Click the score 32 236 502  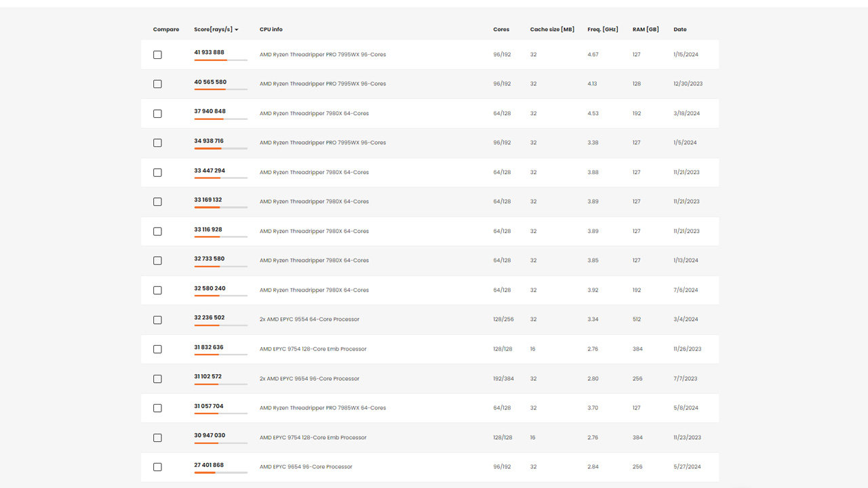click(210, 317)
